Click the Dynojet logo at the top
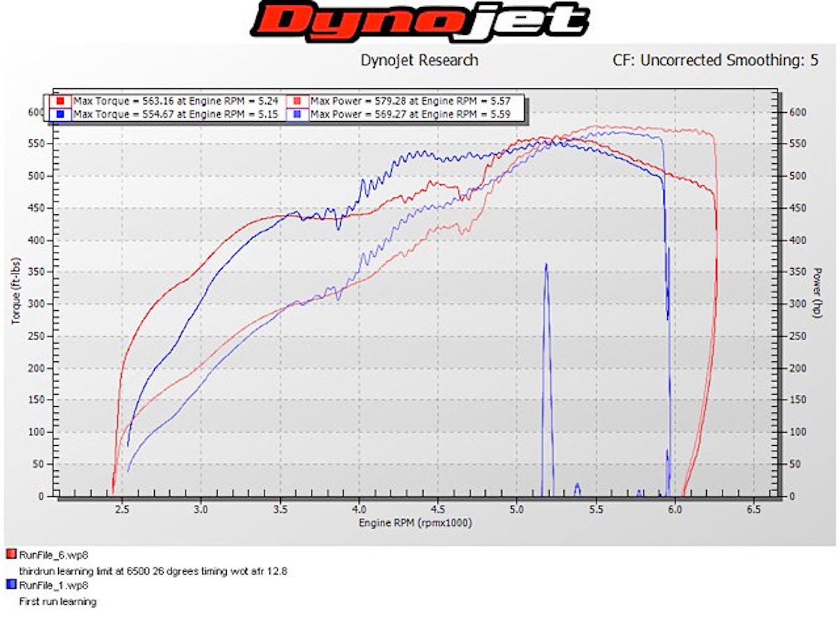This screenshot has width=840, height=630. point(420,22)
